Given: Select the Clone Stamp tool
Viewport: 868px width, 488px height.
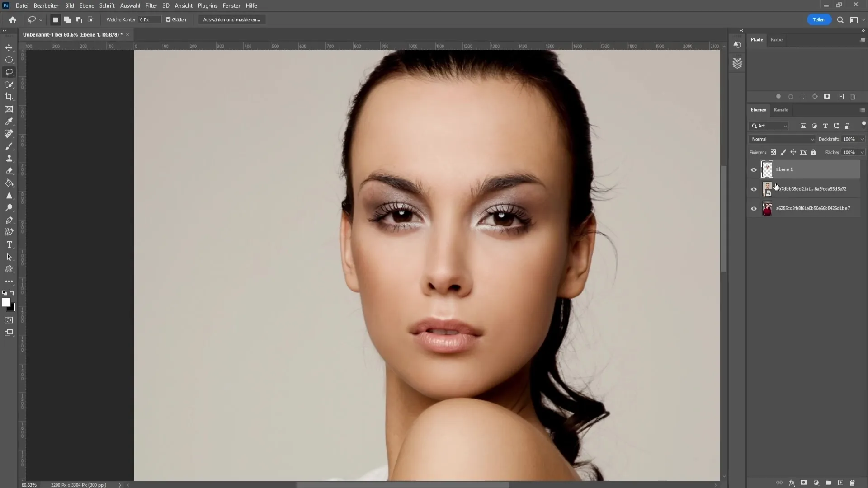Looking at the screenshot, I should click(x=9, y=158).
